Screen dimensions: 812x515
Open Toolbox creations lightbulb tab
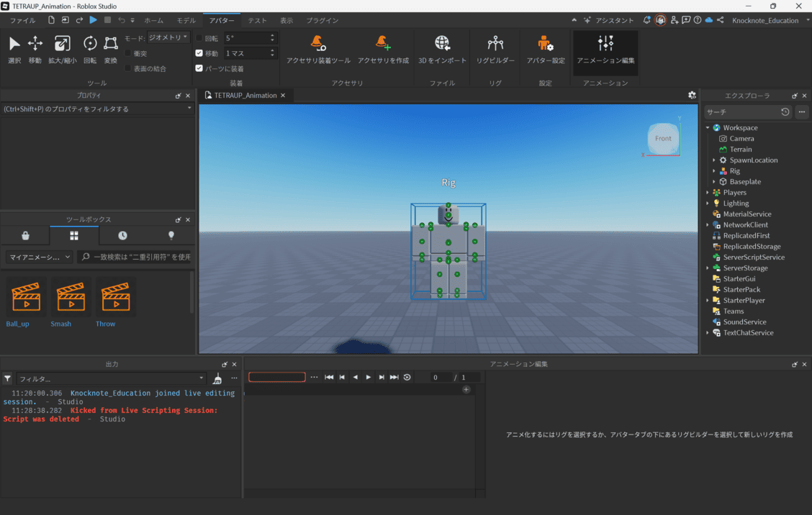point(171,235)
